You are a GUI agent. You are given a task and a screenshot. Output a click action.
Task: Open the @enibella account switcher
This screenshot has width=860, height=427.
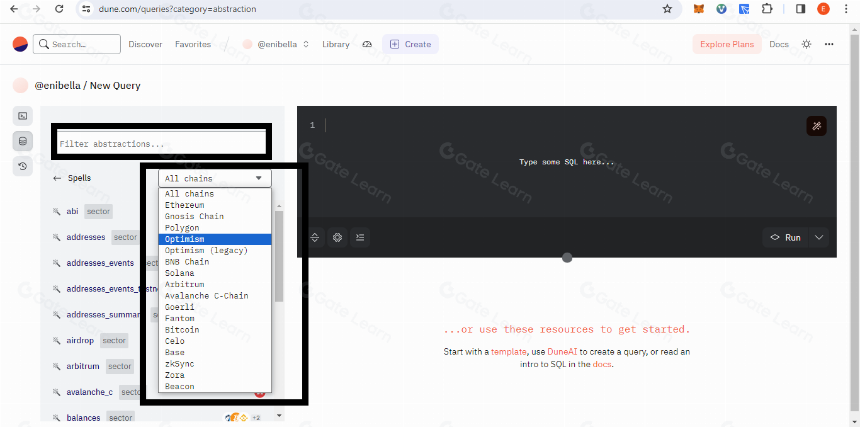276,44
